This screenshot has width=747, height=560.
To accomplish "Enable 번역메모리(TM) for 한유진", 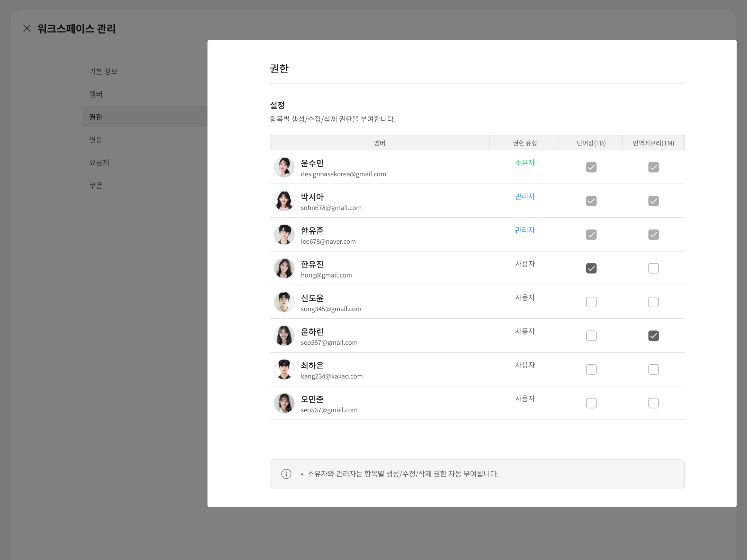I will click(653, 269).
